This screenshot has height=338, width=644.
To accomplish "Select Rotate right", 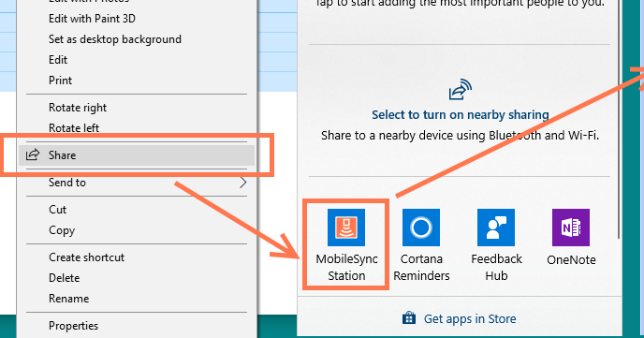I will 78,108.
